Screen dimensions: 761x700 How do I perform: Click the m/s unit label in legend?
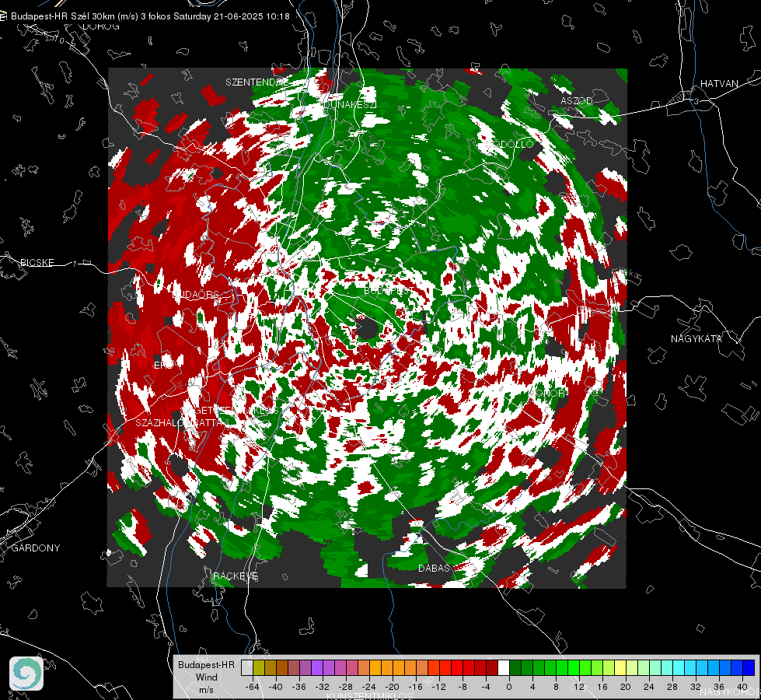coord(206,690)
